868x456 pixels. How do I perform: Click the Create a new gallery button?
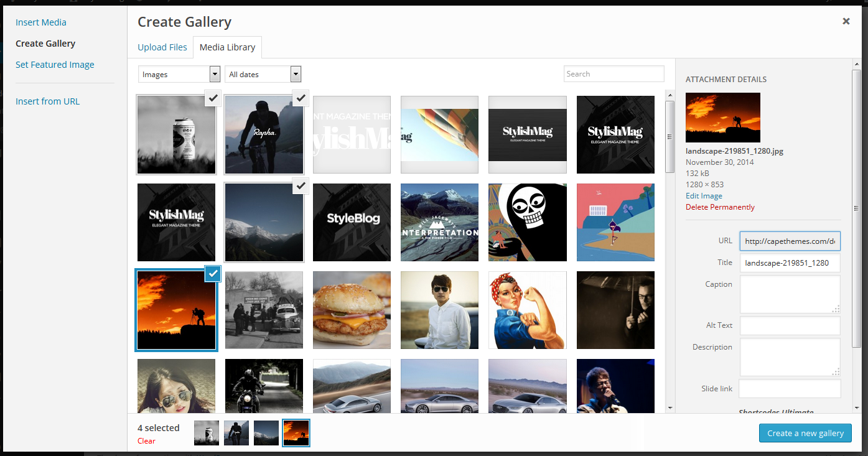[x=805, y=433]
